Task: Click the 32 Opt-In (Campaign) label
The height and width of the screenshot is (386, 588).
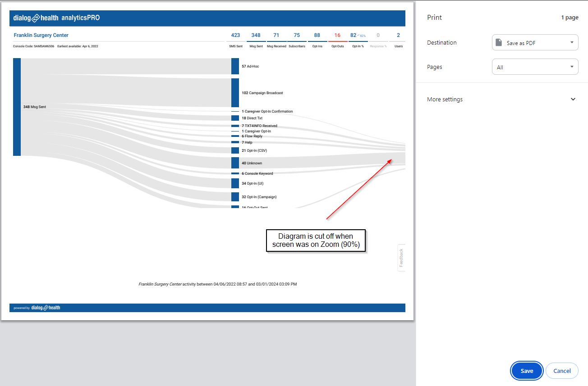Action: (259, 197)
